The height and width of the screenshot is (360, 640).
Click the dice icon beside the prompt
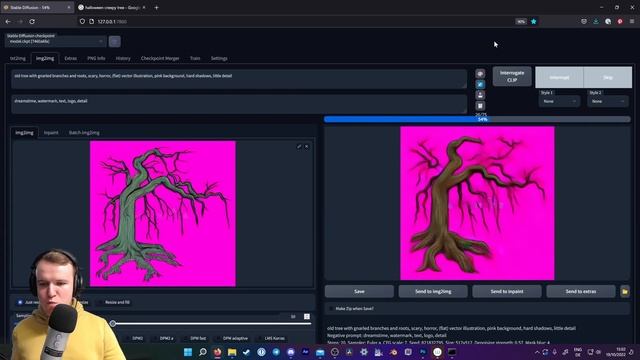(480, 74)
